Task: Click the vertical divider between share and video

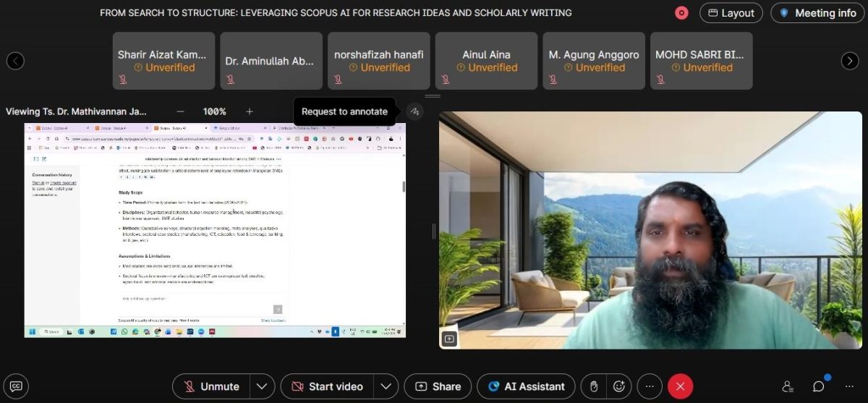Action: pyautogui.click(x=434, y=231)
